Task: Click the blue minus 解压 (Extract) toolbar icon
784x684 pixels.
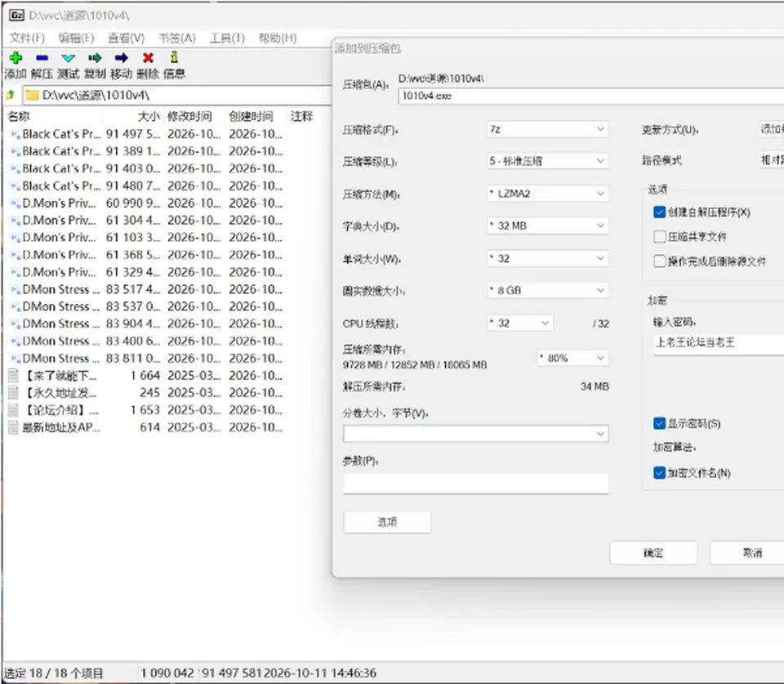Action: 42,58
